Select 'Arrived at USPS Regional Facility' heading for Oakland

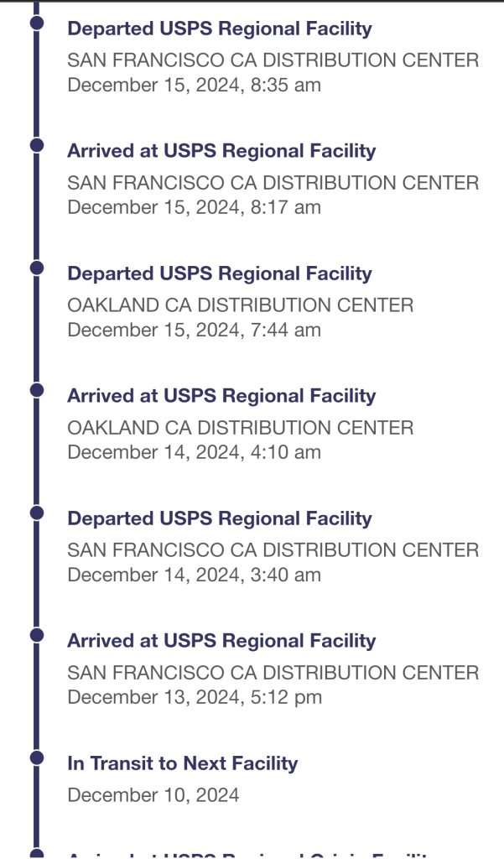coord(221,396)
